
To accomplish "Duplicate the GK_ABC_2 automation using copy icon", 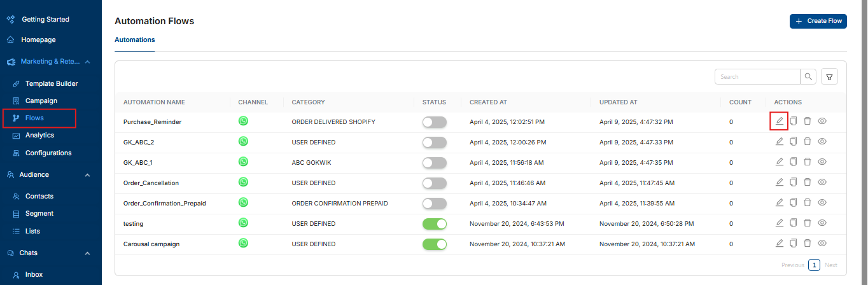I will 793,141.
